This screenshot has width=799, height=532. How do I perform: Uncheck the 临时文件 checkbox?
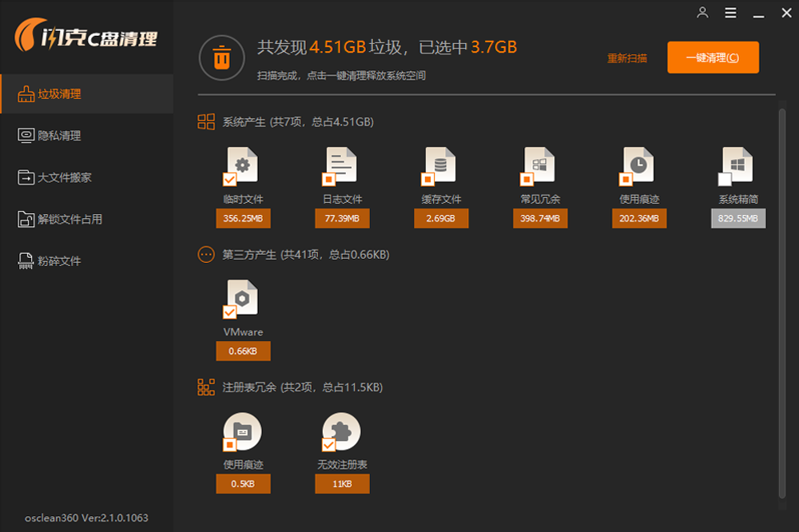[230, 179]
